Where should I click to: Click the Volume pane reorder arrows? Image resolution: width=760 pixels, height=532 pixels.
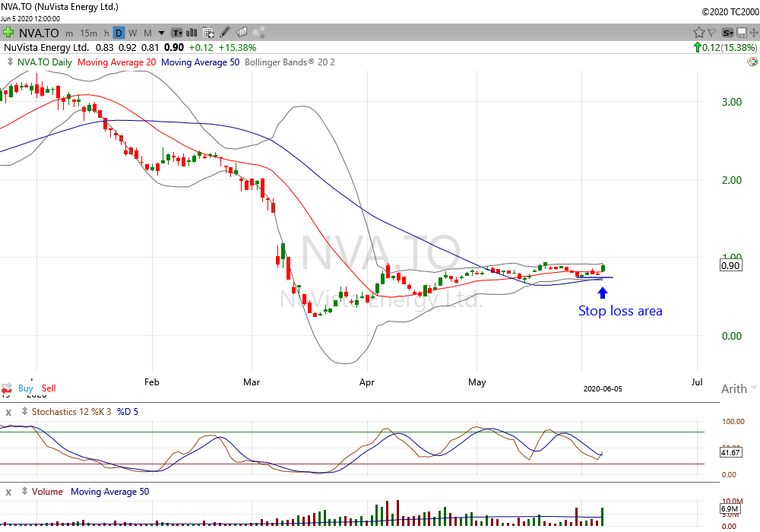(x=24, y=491)
